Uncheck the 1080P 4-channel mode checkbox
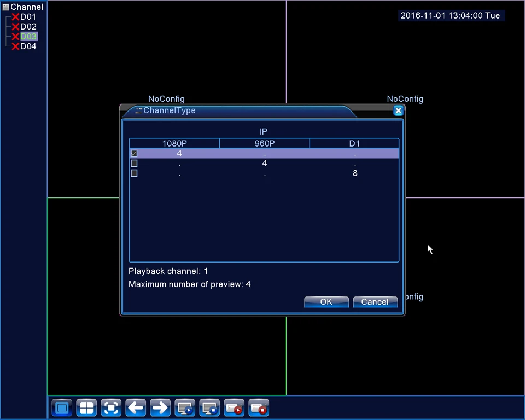The width and height of the screenshot is (525, 420). 135,153
